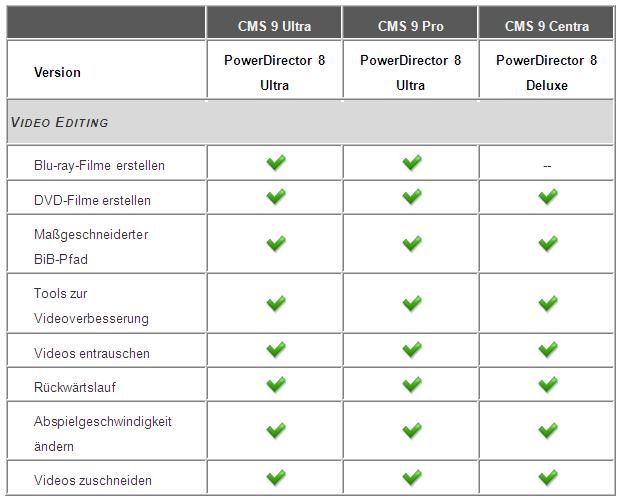628x504 pixels.
Task: Click the Videos zuschneiden feature label
Action: (93, 480)
